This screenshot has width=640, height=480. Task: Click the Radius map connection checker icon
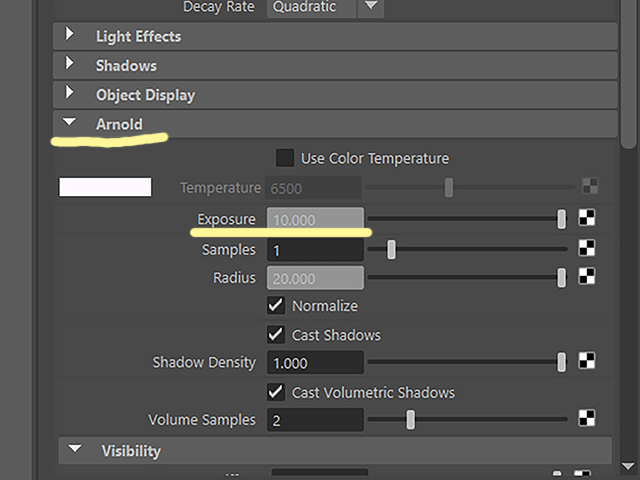[x=587, y=276]
